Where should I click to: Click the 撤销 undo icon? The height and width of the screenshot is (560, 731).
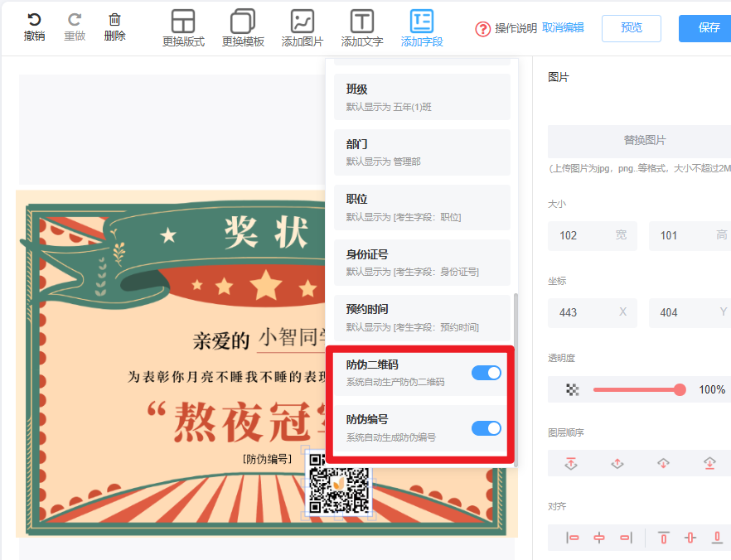(34, 20)
